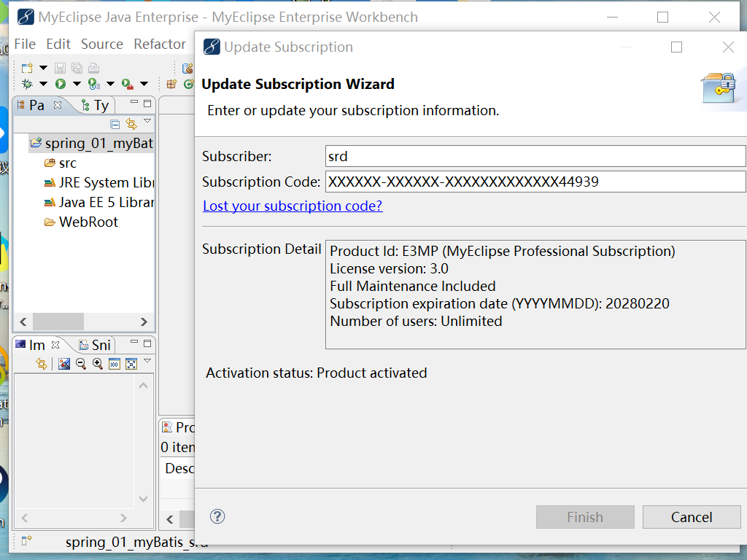Open the Debug configurations dropdown arrow

(x=43, y=85)
